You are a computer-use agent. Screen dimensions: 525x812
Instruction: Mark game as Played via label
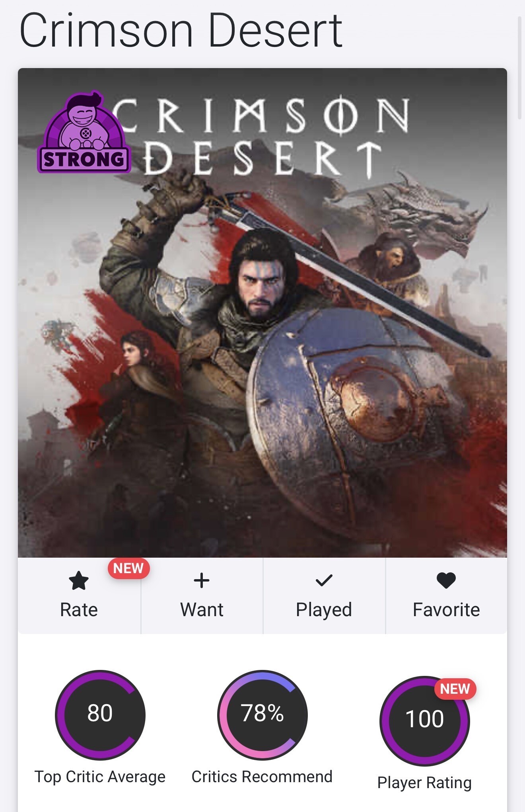[324, 610]
